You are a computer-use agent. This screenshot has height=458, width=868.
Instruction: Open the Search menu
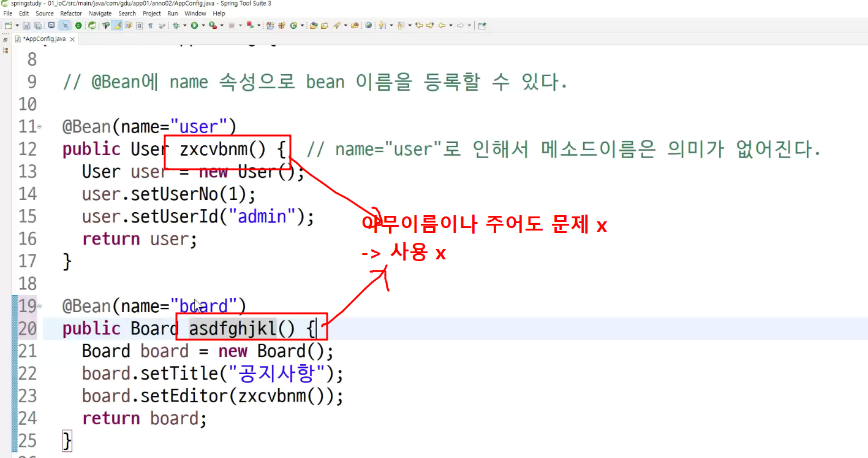tap(127, 13)
